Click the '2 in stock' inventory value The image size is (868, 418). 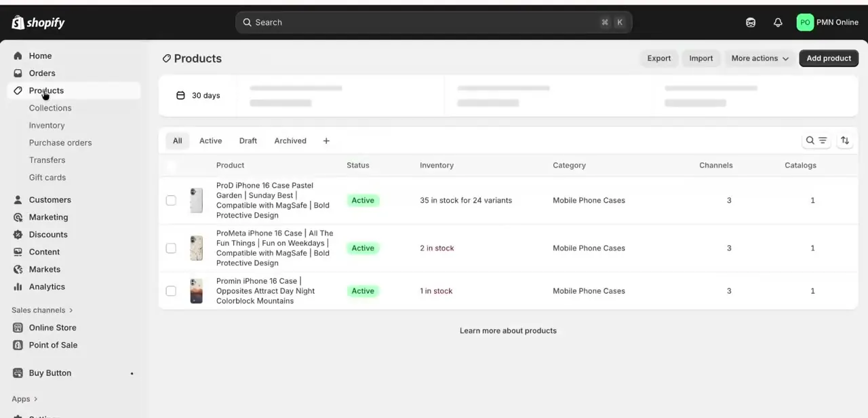click(x=437, y=248)
